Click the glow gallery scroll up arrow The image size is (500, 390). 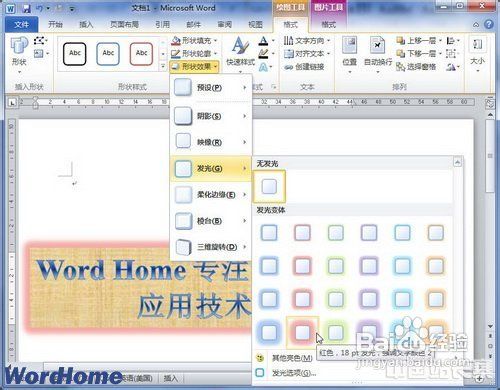(x=457, y=162)
